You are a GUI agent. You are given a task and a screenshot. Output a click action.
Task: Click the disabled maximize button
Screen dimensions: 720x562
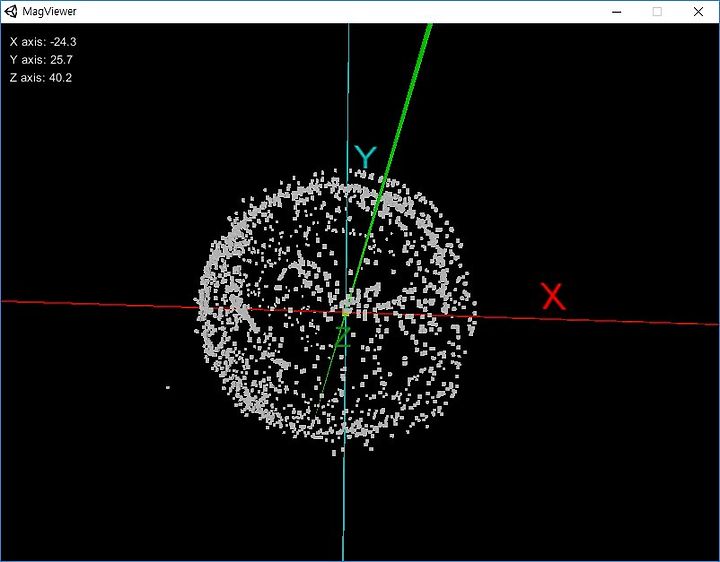point(657,12)
